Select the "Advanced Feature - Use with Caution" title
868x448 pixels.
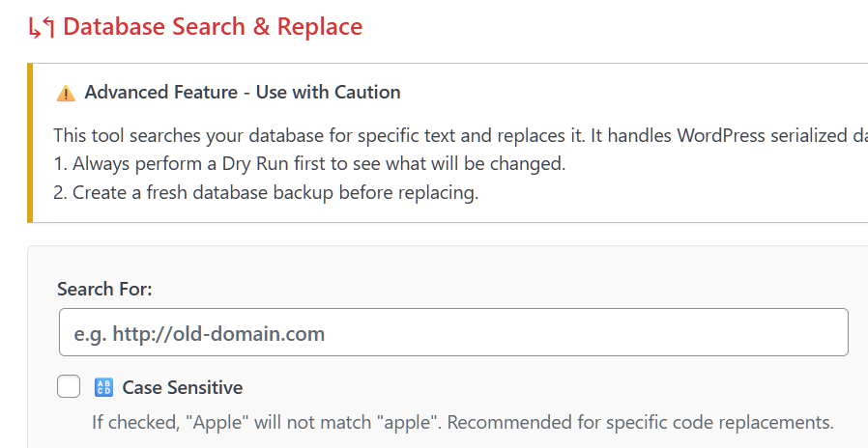[243, 93]
